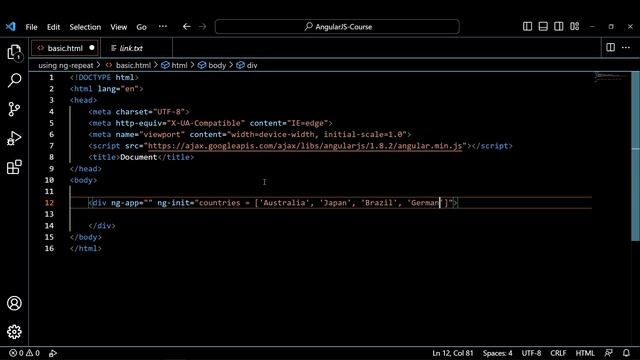Click Ln 12, Col 81 cursor position

[453, 353]
